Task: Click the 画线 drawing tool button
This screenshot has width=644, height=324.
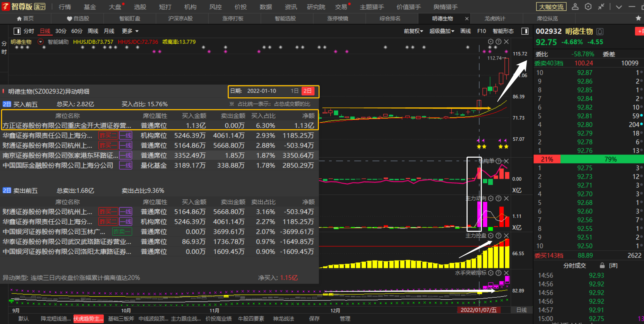Action: [x=465, y=31]
